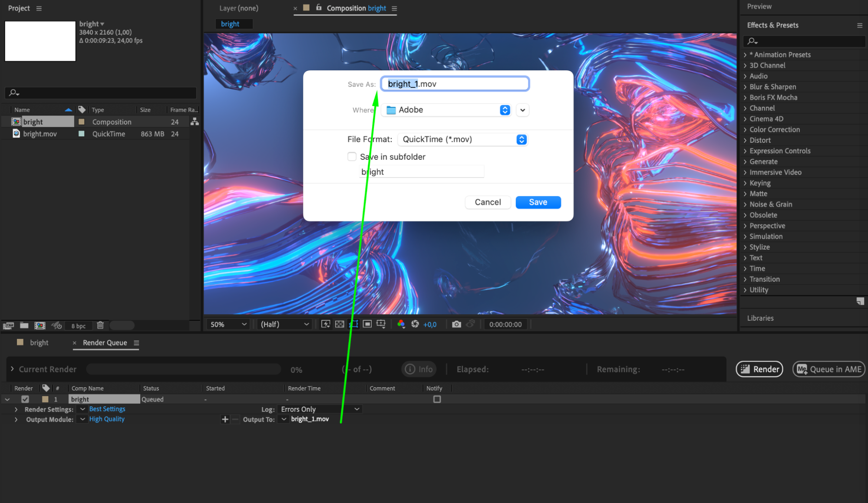Click the composition label color swatch in queue
The image size is (868, 503).
[x=45, y=399]
